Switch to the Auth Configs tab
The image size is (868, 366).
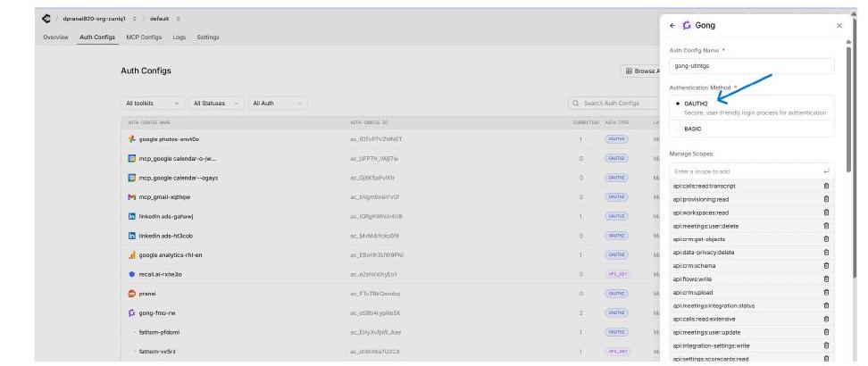point(97,37)
